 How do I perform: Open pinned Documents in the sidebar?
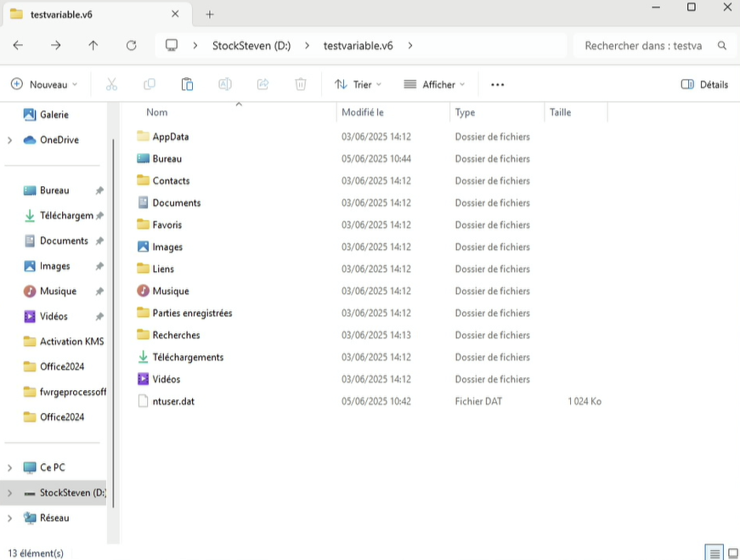point(63,240)
